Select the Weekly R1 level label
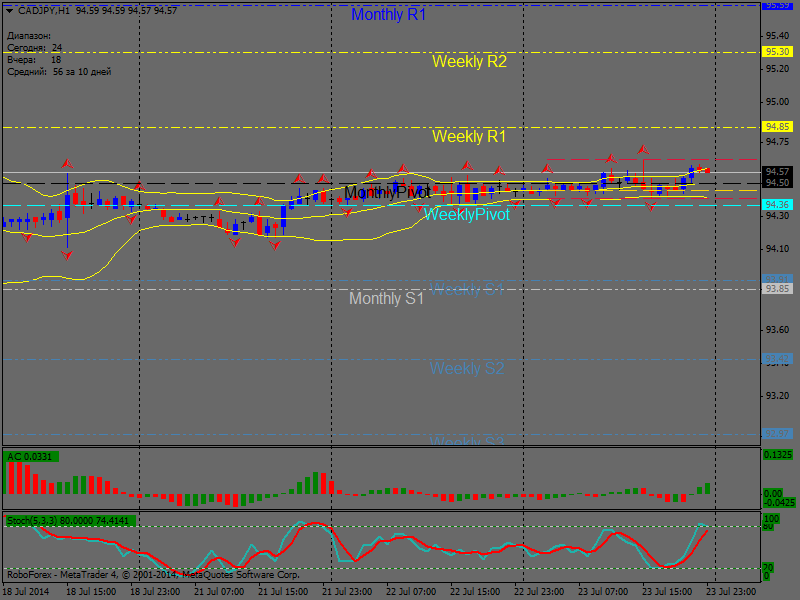The image size is (800, 600). [x=469, y=136]
